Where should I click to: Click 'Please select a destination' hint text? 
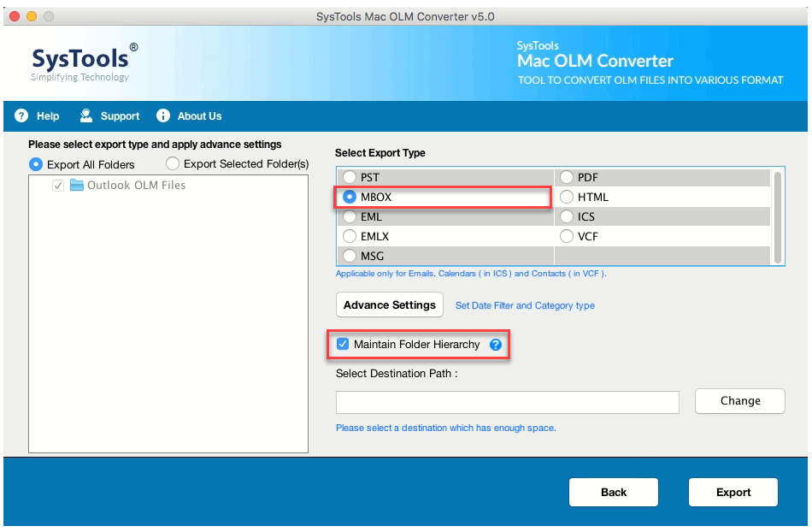tap(446, 428)
